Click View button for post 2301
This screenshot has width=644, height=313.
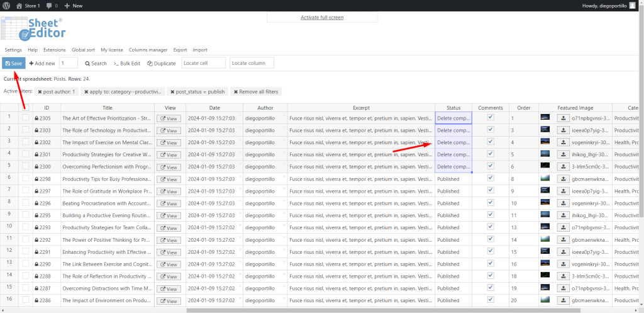[169, 155]
